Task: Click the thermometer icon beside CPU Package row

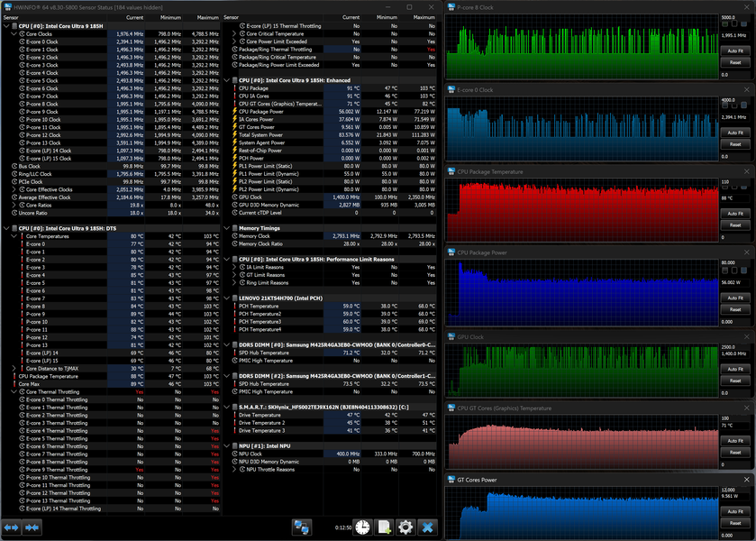Action: tap(235, 88)
